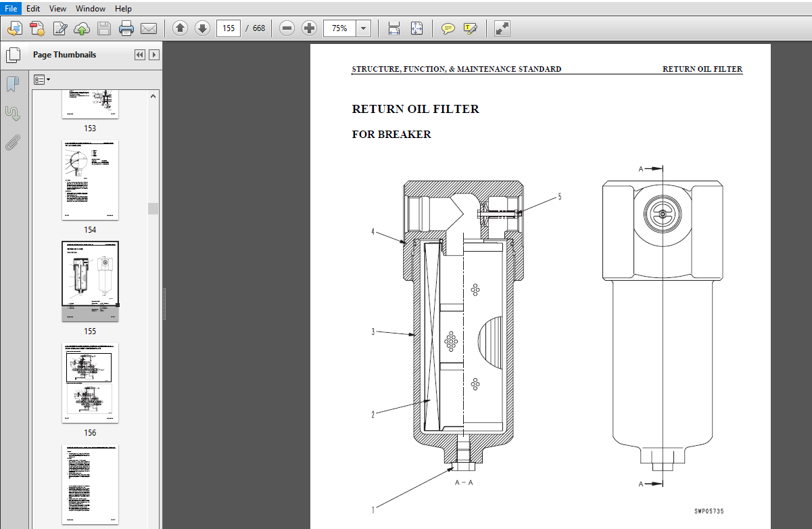Click the A – A section label

point(464,483)
